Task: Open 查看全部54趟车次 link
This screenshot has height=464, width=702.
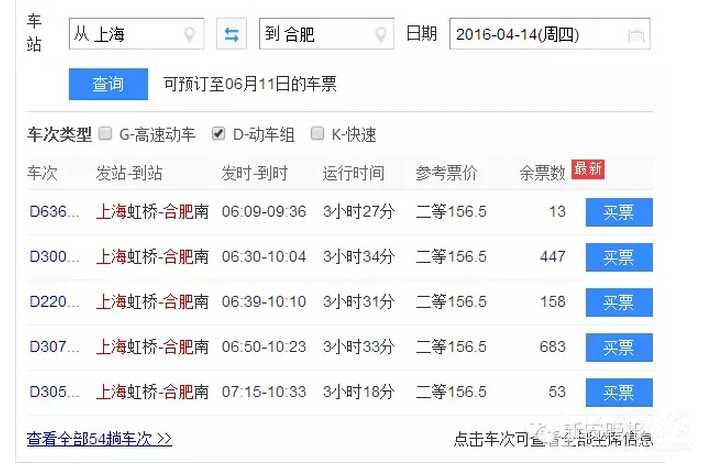Action: (99, 439)
